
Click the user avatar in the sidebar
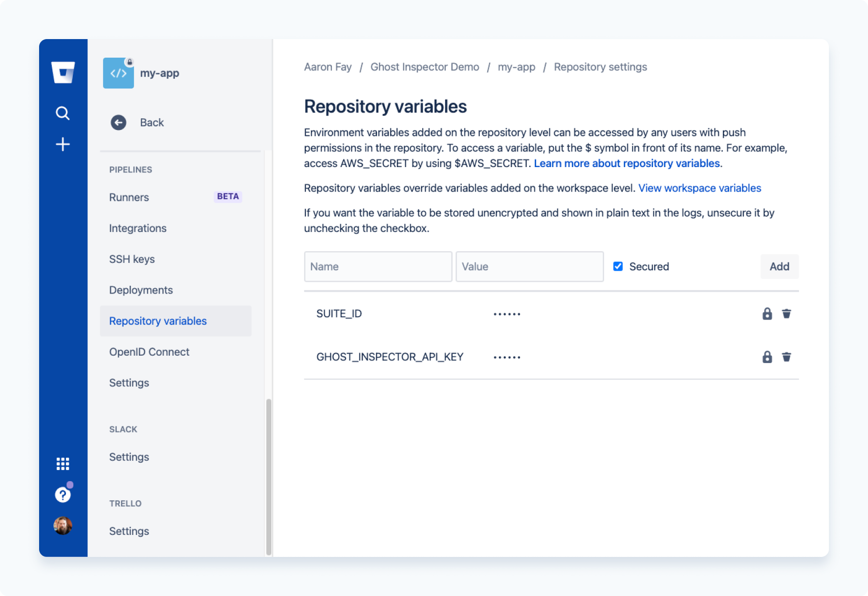[x=63, y=526]
